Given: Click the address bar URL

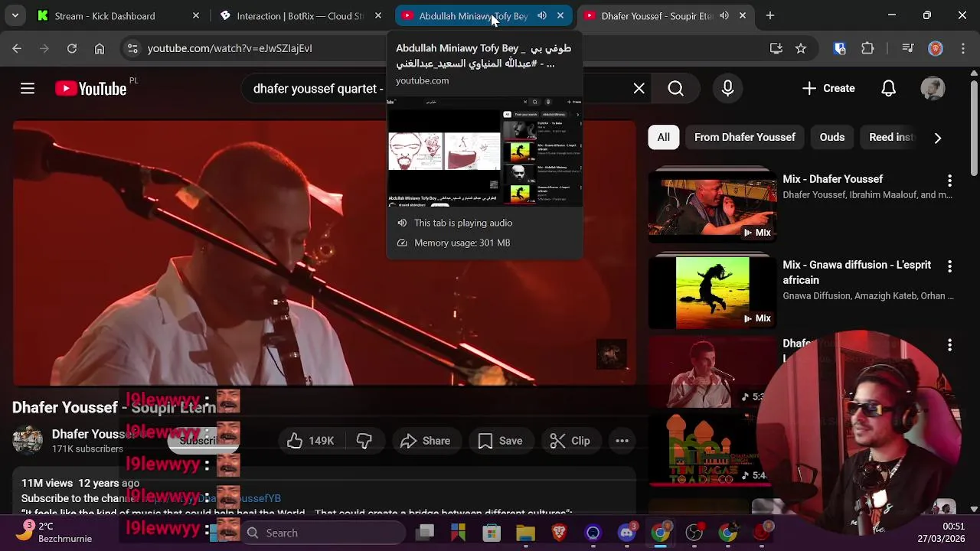Looking at the screenshot, I should coord(230,48).
